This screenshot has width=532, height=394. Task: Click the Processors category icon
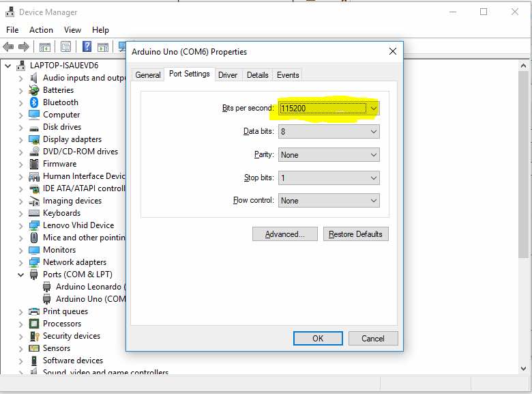tap(34, 324)
